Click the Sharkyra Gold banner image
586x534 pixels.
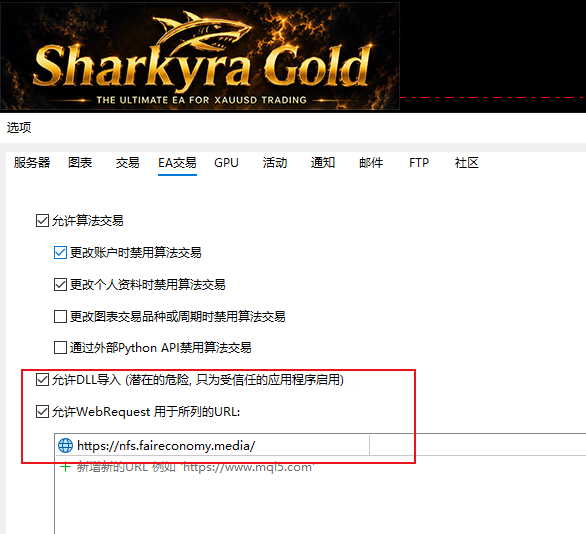(200, 56)
